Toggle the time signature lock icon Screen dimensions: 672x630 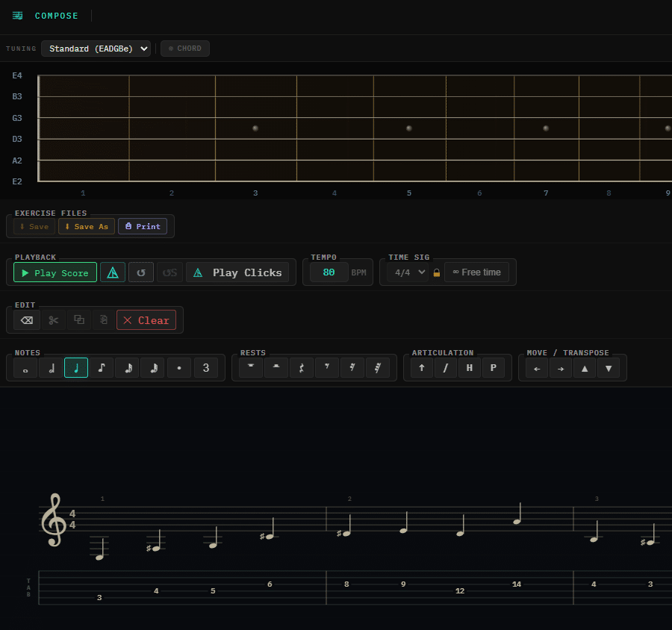click(x=437, y=272)
